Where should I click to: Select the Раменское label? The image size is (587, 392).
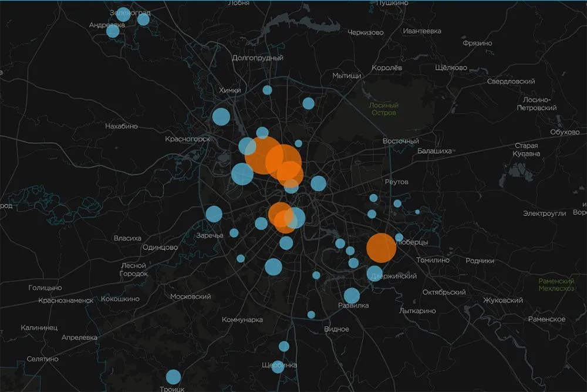pyautogui.click(x=546, y=319)
